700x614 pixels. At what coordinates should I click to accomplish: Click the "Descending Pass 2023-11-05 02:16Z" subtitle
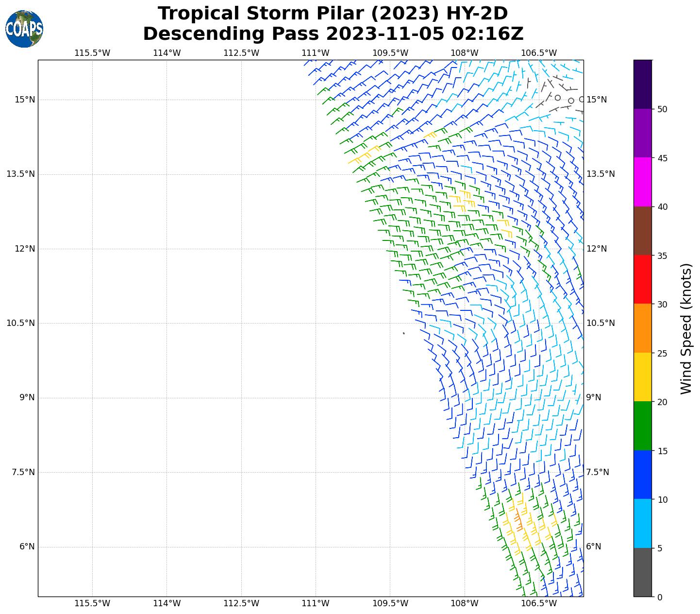click(x=333, y=34)
